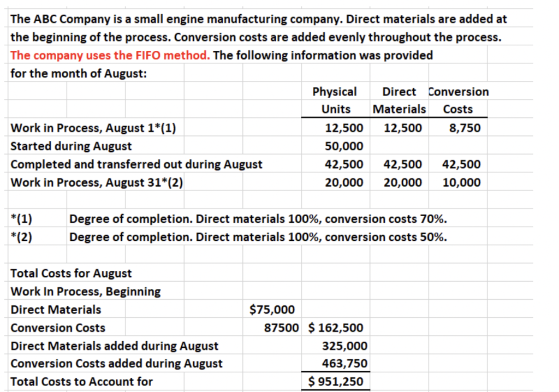Click the 'Direct' column header cell
The width and height of the screenshot is (559, 392).
(x=399, y=92)
